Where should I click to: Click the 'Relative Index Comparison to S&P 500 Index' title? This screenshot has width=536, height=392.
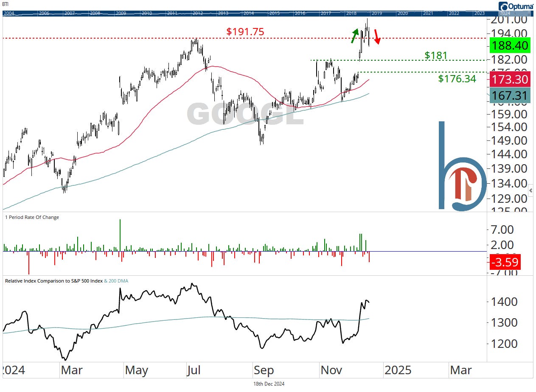pos(53,281)
